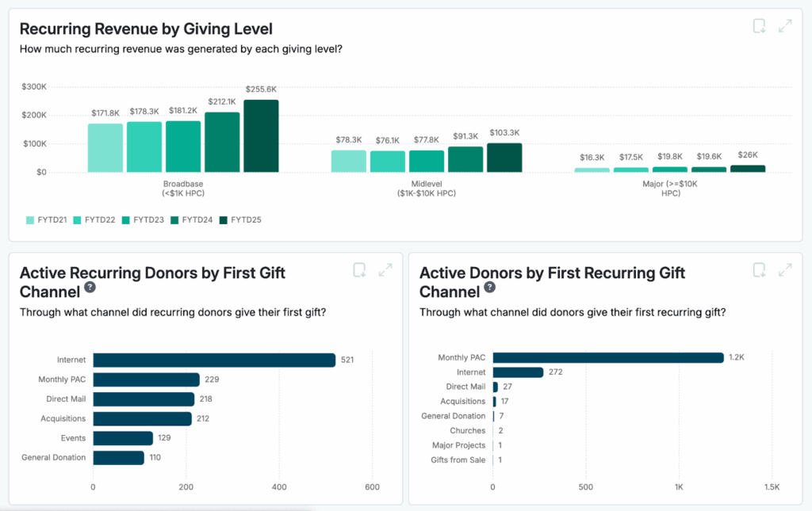Expand Active Donors by First Recurring Gift Channel

(x=786, y=270)
